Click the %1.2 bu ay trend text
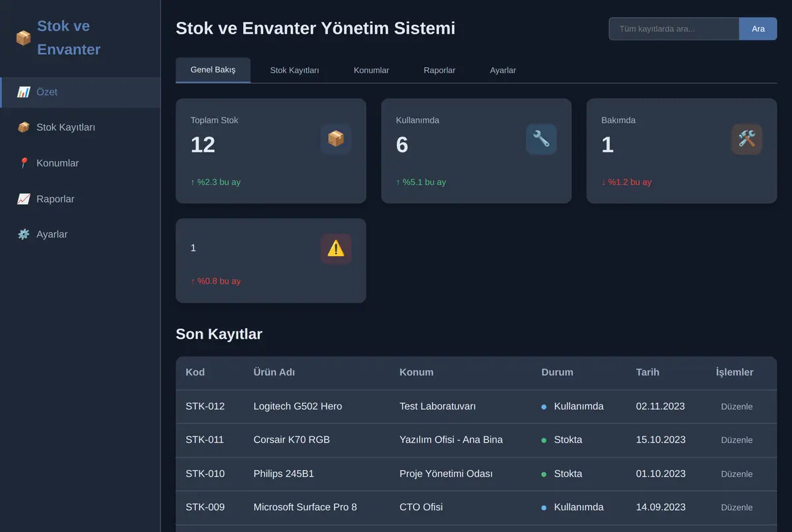 626,182
